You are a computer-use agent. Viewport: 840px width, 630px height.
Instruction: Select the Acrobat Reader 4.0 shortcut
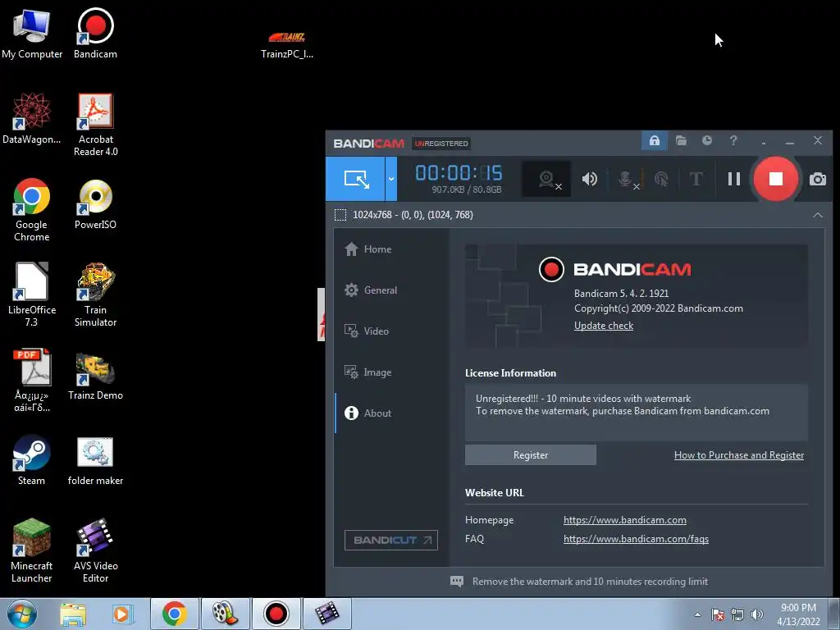tap(95, 125)
